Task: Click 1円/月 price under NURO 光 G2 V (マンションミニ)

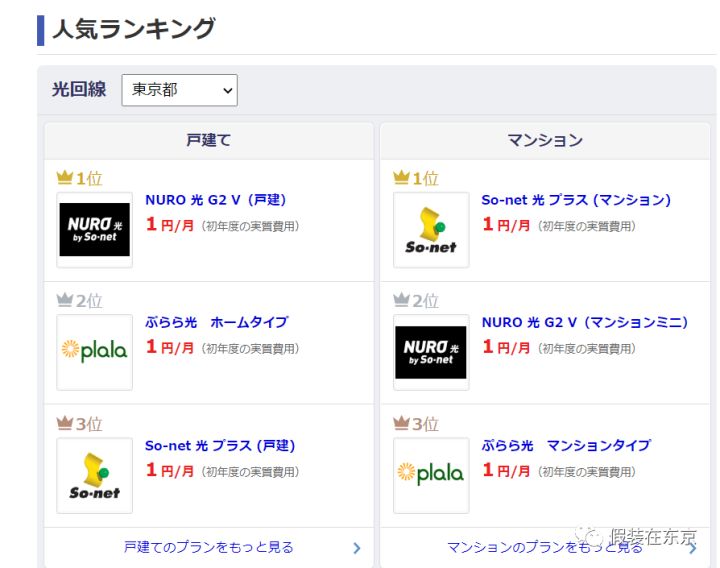Action: [506, 347]
